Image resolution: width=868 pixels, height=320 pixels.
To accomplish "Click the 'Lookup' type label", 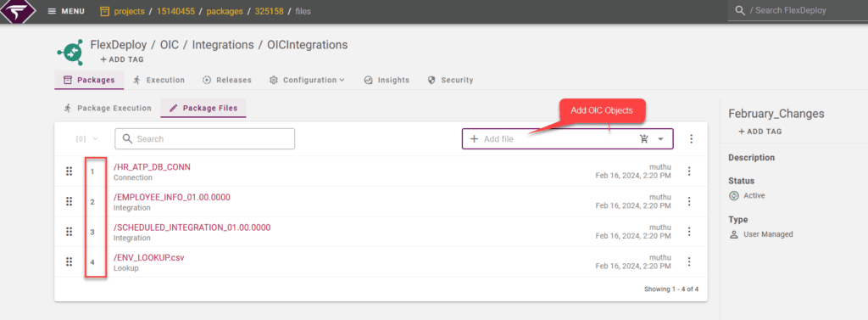I will (x=126, y=268).
